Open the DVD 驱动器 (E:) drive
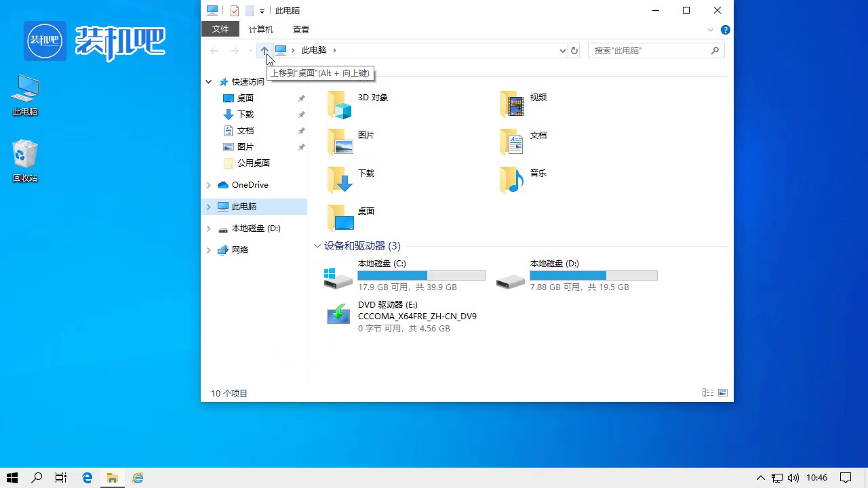The height and width of the screenshot is (488, 868). point(338,314)
